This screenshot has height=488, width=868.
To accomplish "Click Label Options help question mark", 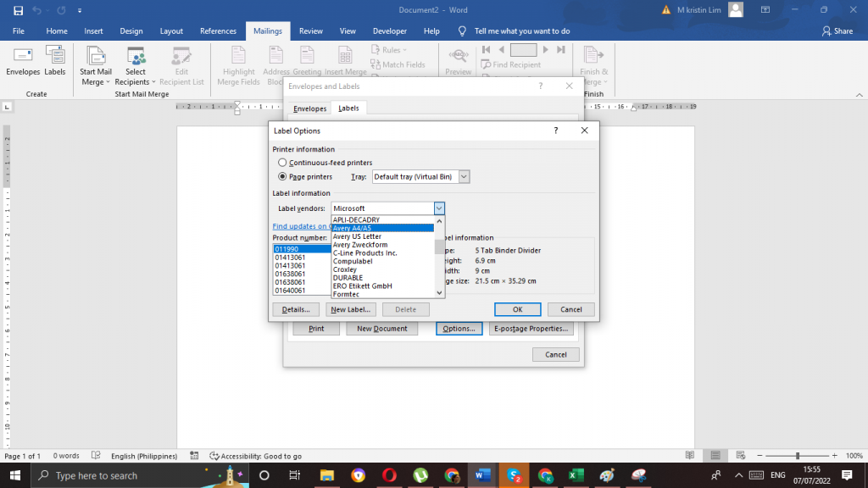I will click(x=556, y=130).
